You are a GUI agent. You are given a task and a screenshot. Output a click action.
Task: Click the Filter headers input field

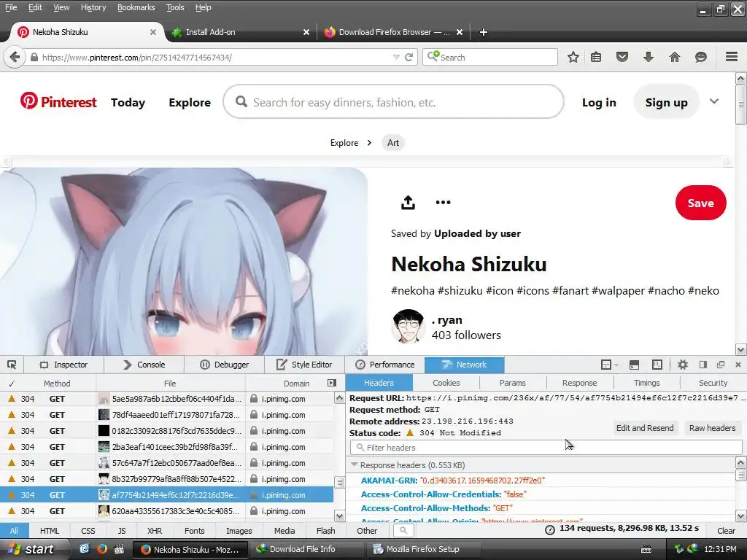click(546, 447)
